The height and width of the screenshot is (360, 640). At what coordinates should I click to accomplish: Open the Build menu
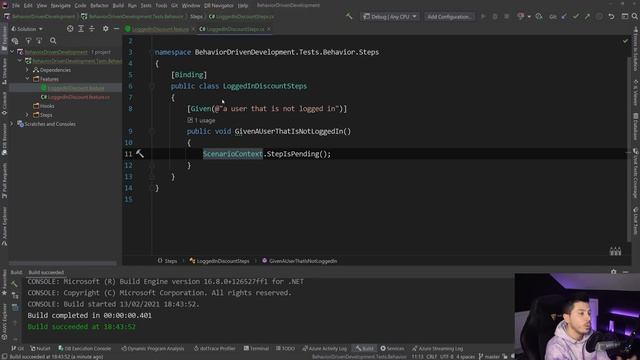pyautogui.click(x=118, y=6)
